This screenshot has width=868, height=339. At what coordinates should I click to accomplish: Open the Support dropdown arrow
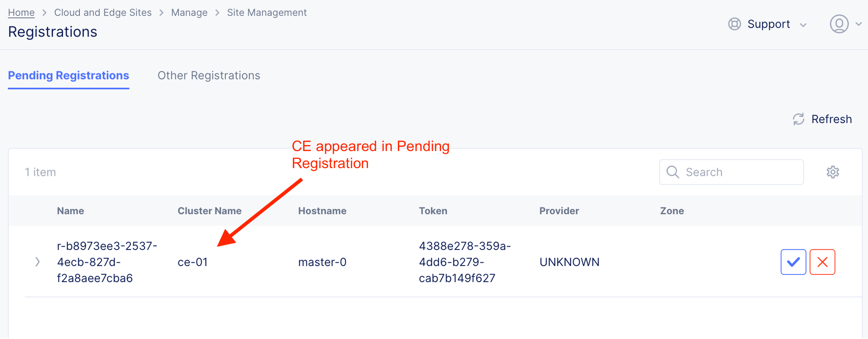(x=803, y=25)
